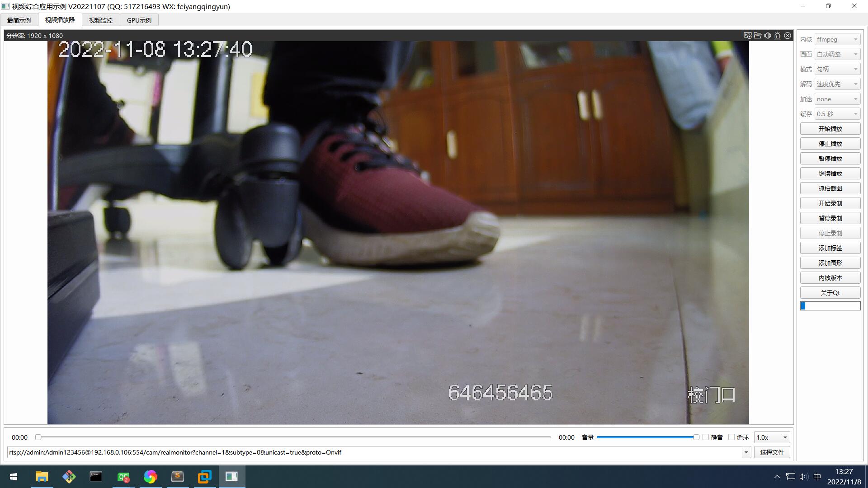Expand the RTSP URL history dropdown arrow

pos(746,452)
